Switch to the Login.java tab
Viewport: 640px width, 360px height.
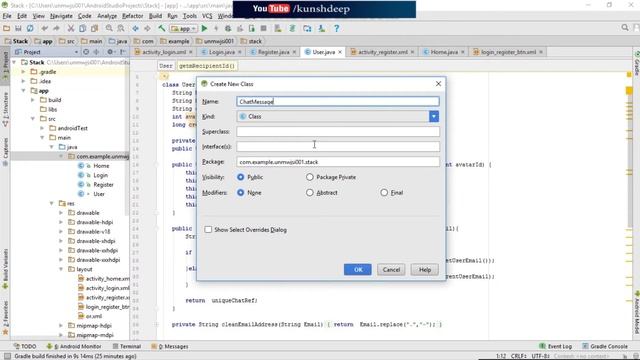coord(221,52)
